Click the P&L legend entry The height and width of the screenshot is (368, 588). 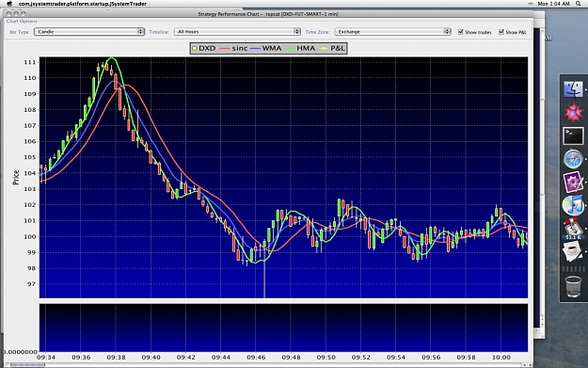click(x=332, y=48)
